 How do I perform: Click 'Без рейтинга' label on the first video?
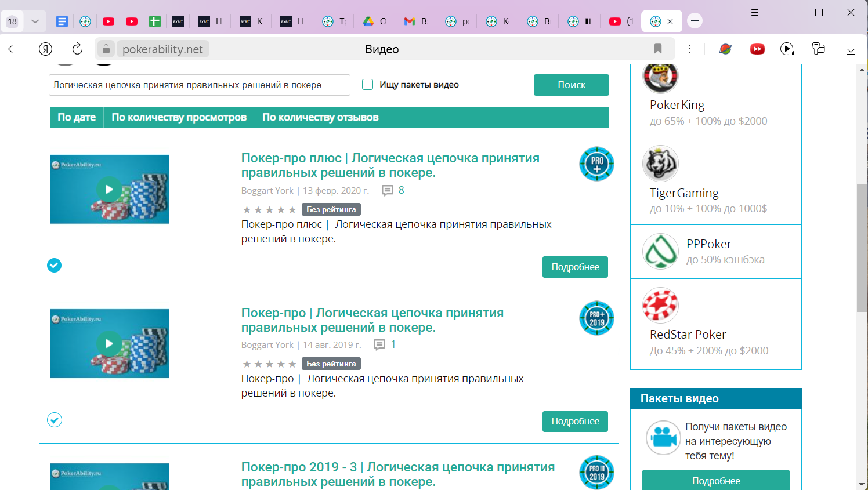[331, 209]
